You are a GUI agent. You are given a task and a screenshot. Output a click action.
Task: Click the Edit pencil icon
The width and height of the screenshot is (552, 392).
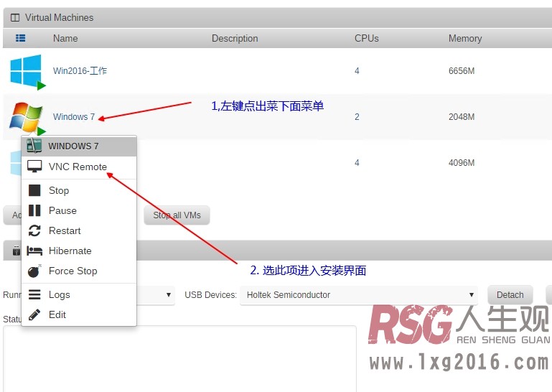click(34, 314)
